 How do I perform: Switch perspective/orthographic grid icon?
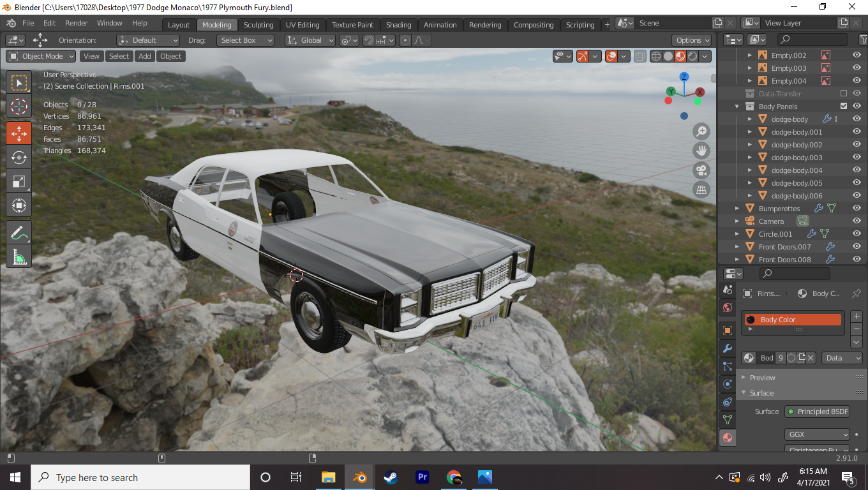[701, 189]
